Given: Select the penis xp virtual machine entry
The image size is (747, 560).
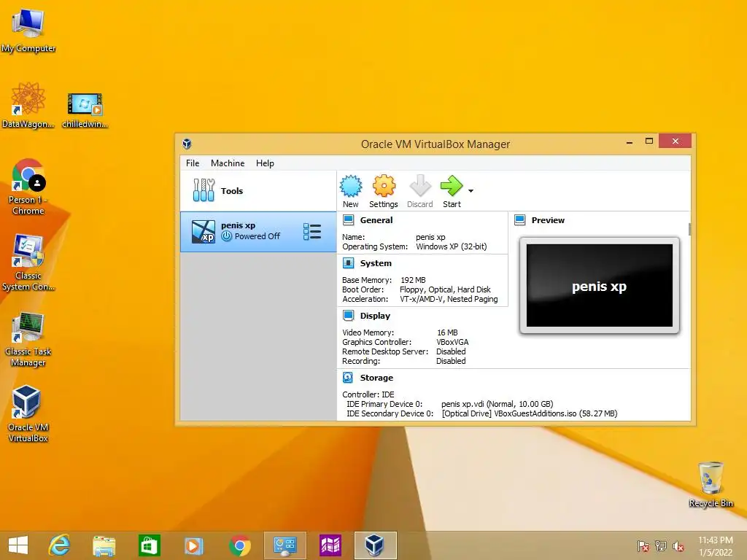Looking at the screenshot, I should click(258, 232).
